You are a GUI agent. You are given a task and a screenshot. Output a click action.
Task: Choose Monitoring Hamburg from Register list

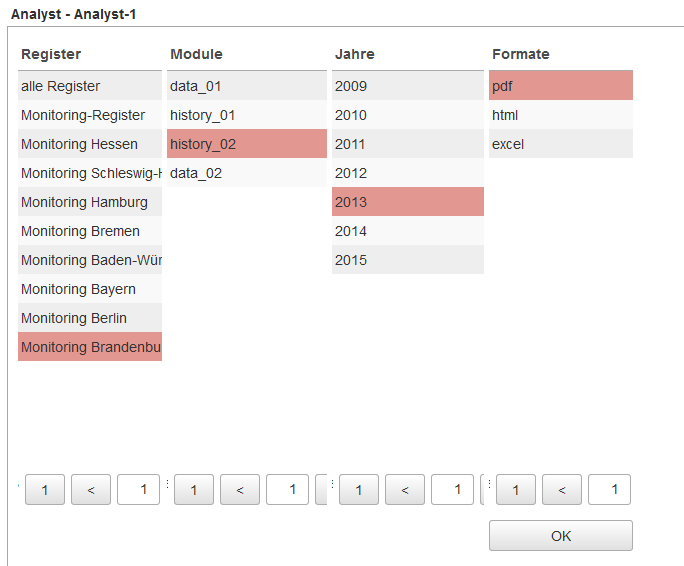89,202
